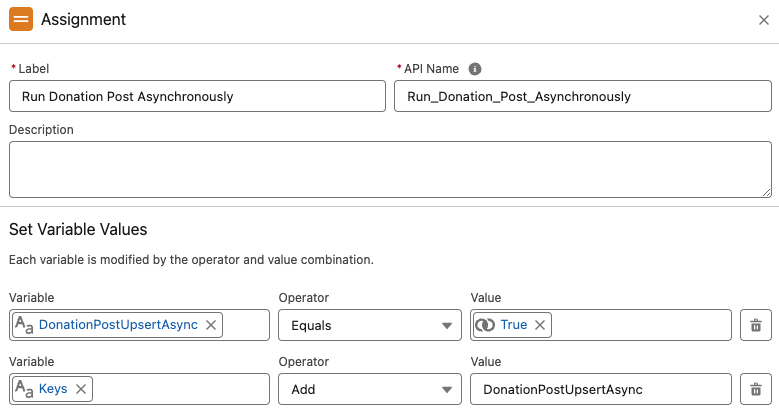779x414 pixels.
Task: Click into the Description text area
Action: [x=389, y=169]
